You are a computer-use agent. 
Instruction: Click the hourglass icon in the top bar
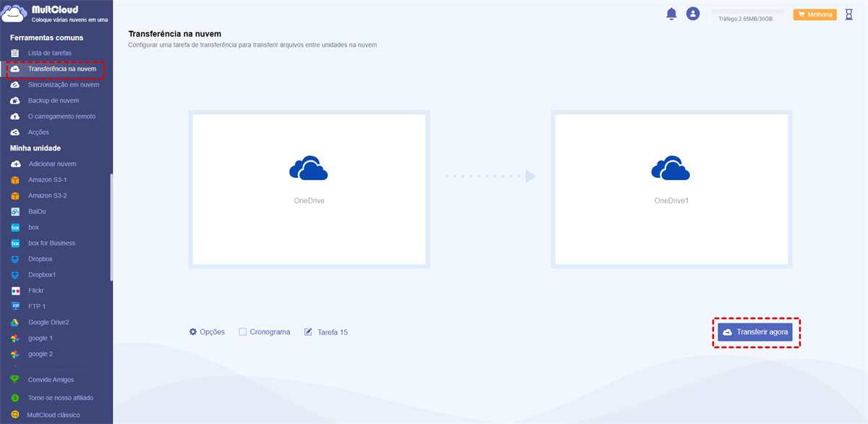849,14
